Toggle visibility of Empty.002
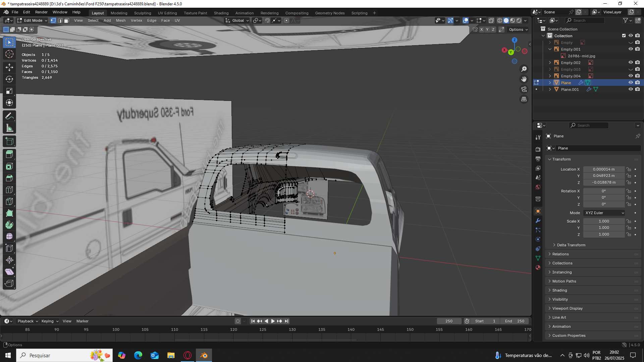Image resolution: width=644 pixels, height=362 pixels. coord(631,63)
